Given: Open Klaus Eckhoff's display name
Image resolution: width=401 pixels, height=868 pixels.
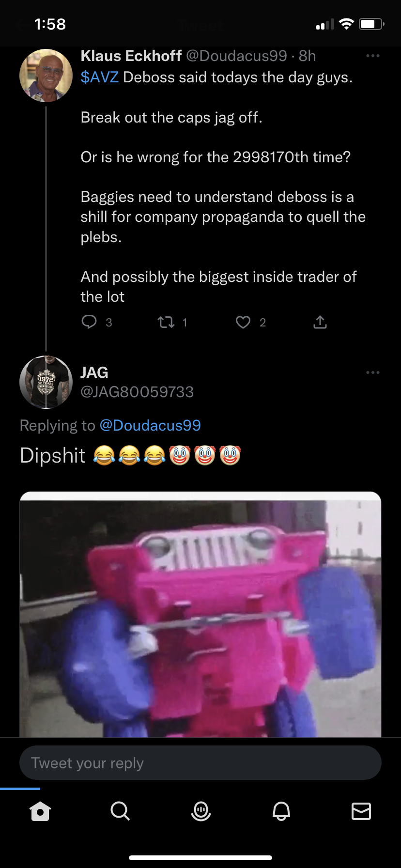Looking at the screenshot, I should click(131, 56).
